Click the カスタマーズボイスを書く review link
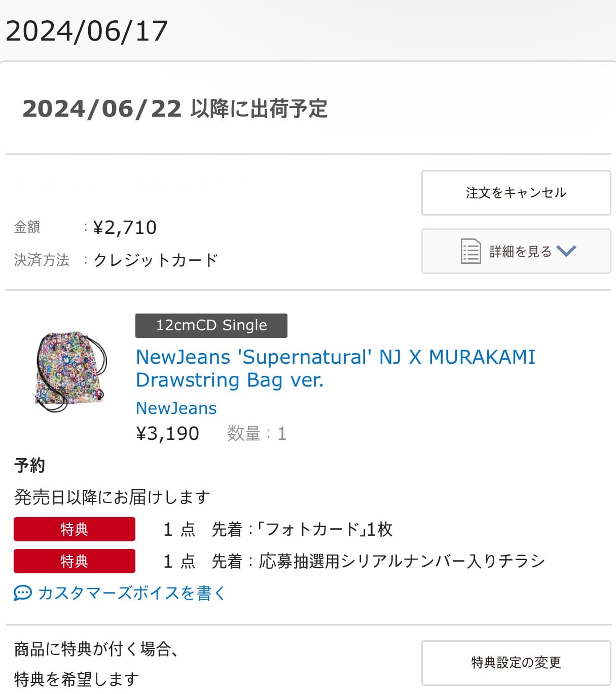 131,593
